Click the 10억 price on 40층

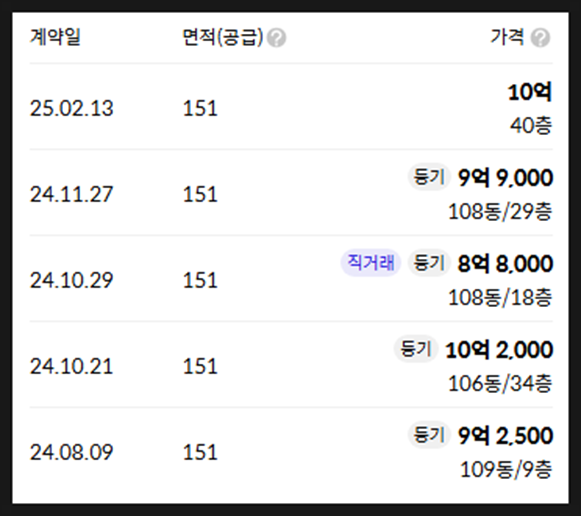click(x=530, y=92)
